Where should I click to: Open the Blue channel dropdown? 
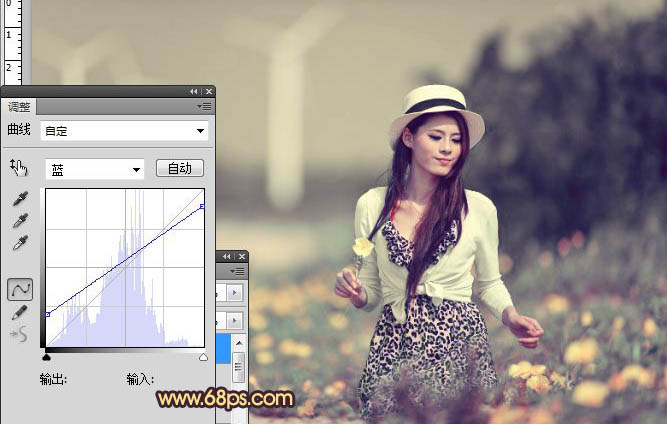coord(95,170)
